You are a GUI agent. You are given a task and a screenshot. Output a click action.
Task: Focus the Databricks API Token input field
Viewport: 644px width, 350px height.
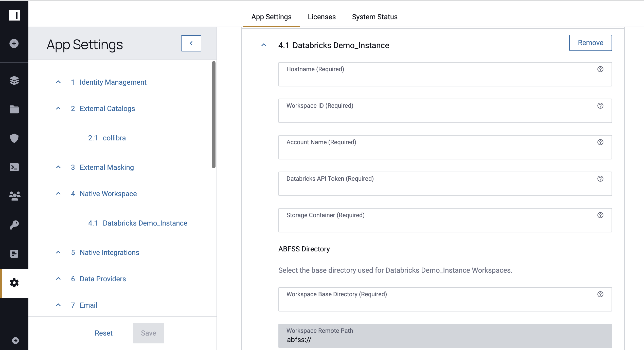tap(445, 184)
